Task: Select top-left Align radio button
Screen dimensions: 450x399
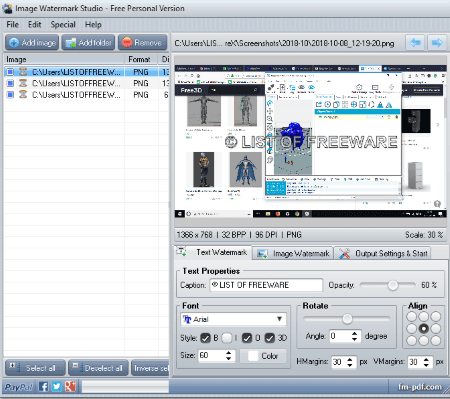Action: click(x=412, y=317)
